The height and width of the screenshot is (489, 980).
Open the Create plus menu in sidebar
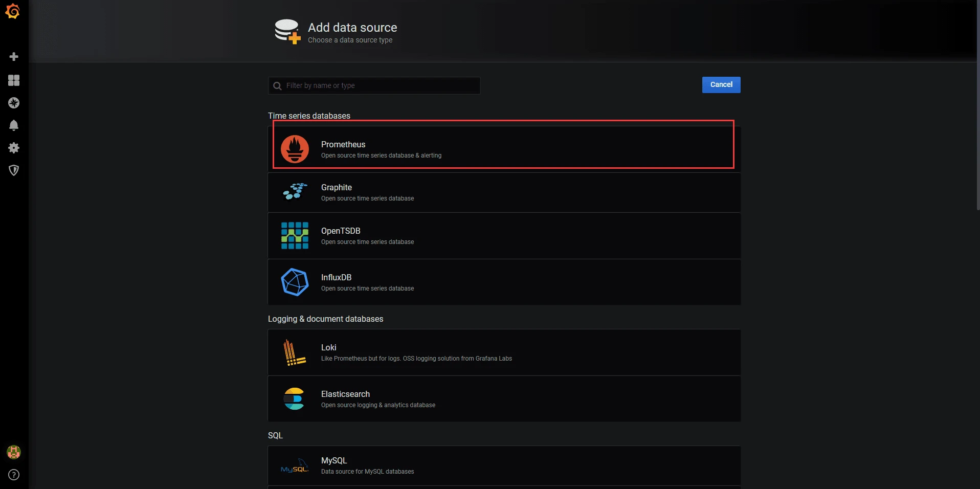[x=14, y=56]
